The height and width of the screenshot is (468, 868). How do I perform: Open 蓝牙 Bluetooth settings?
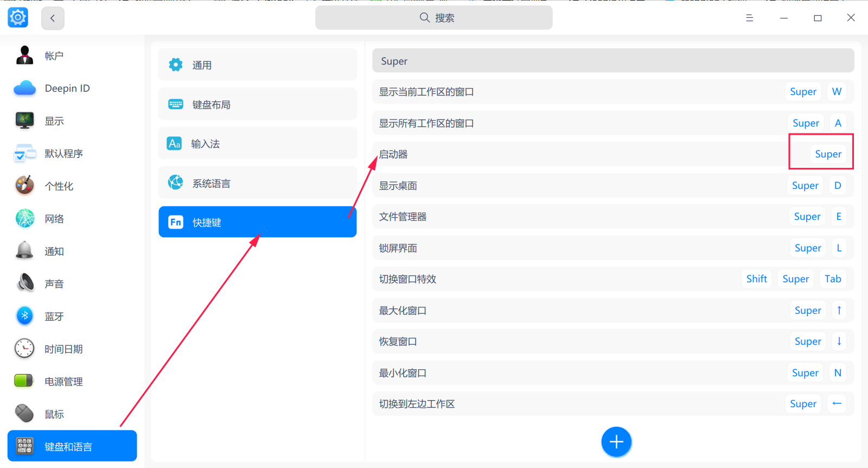click(72, 317)
